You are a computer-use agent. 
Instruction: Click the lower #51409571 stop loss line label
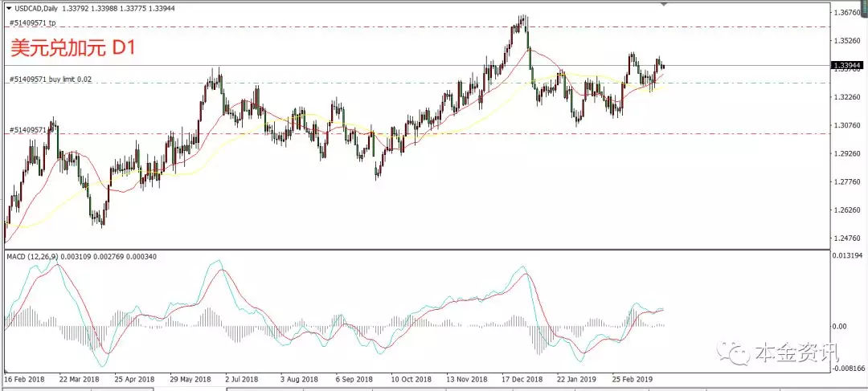pos(27,129)
